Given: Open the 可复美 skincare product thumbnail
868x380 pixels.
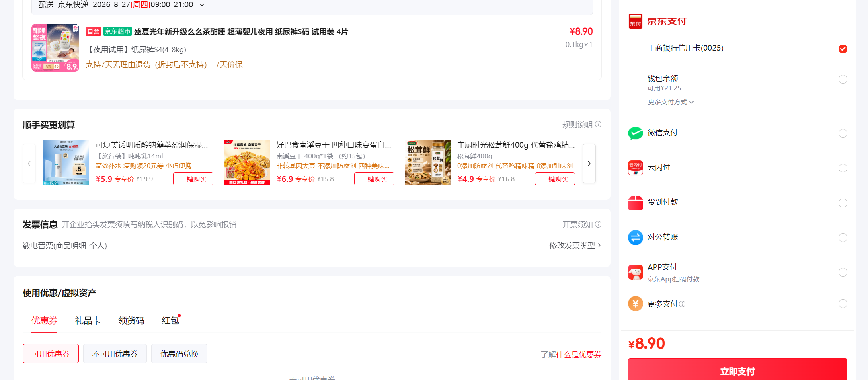Looking at the screenshot, I should pyautogui.click(x=66, y=162).
